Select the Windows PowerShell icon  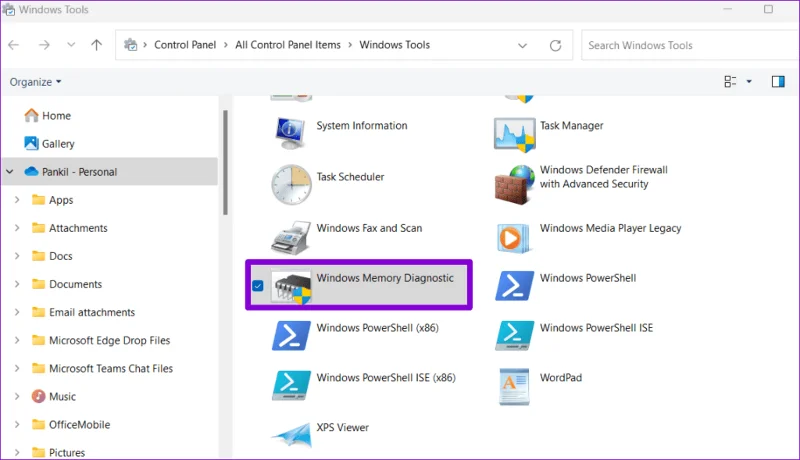[514, 286]
